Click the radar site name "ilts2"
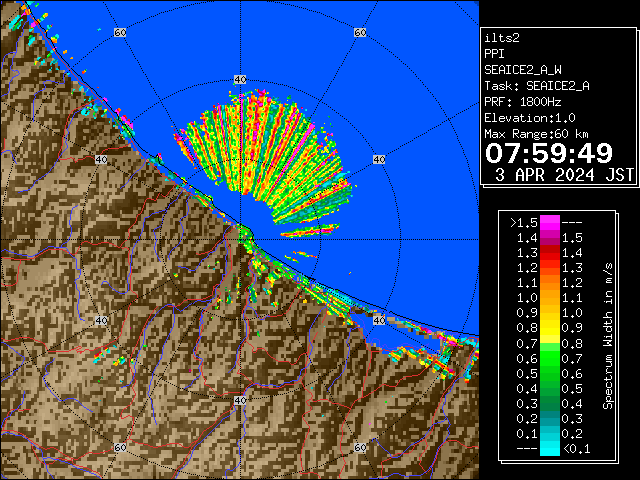The image size is (640, 480). [x=502, y=38]
